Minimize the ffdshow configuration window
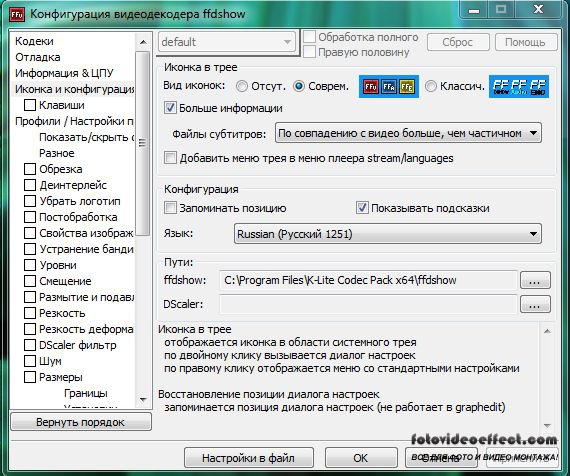 pyautogui.click(x=474, y=11)
